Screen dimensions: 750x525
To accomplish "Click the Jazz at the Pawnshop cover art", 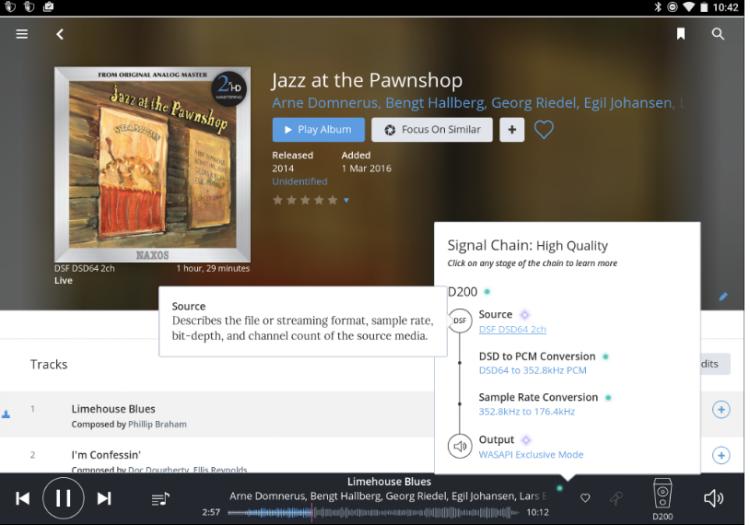I will pyautogui.click(x=152, y=164).
